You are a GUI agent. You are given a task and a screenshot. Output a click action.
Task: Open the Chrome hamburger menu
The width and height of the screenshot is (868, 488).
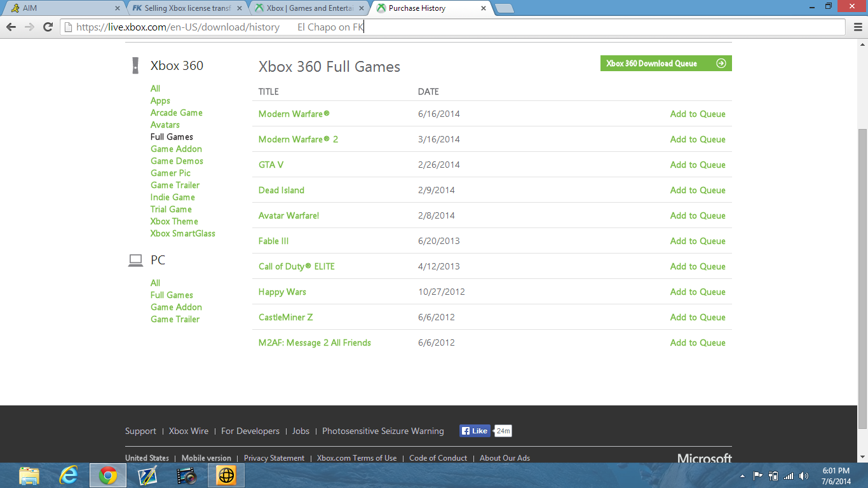pos(858,27)
